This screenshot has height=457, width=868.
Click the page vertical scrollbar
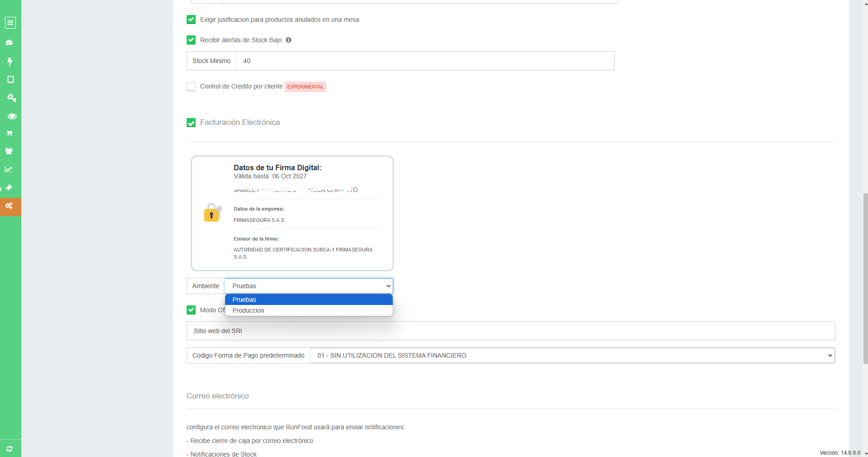pyautogui.click(x=865, y=278)
